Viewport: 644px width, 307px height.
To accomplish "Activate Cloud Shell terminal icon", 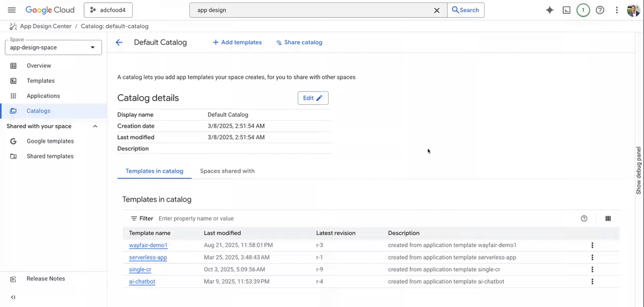I will click(566, 10).
